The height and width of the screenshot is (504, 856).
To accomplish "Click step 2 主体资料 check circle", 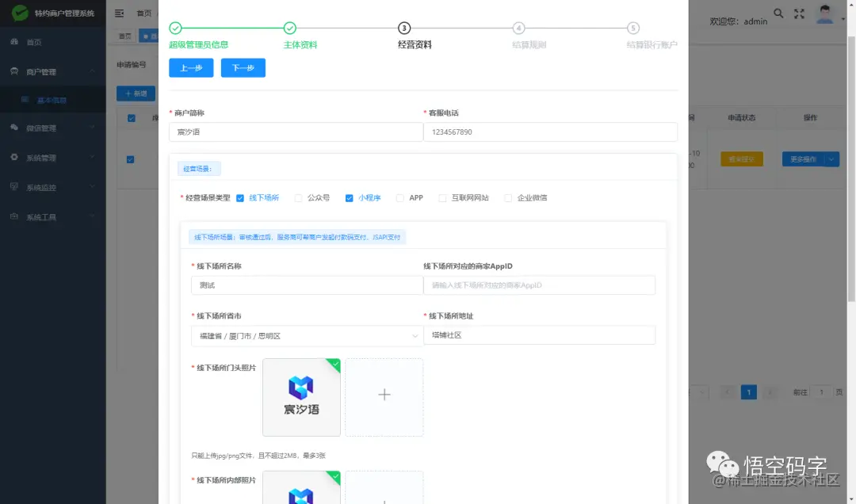I will [290, 28].
